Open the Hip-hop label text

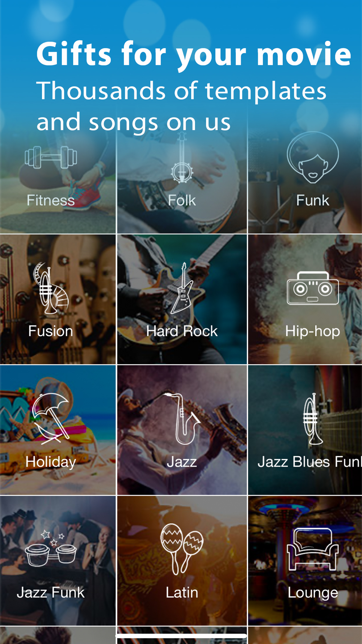tap(313, 331)
